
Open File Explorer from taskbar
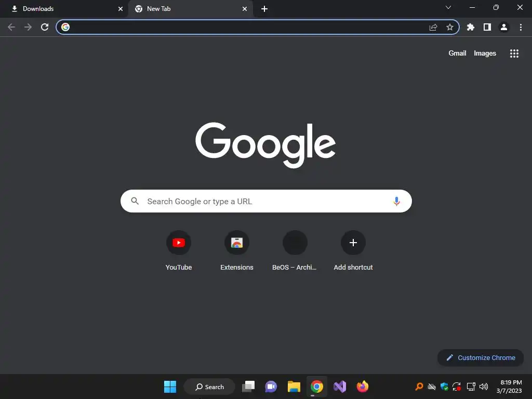(294, 387)
